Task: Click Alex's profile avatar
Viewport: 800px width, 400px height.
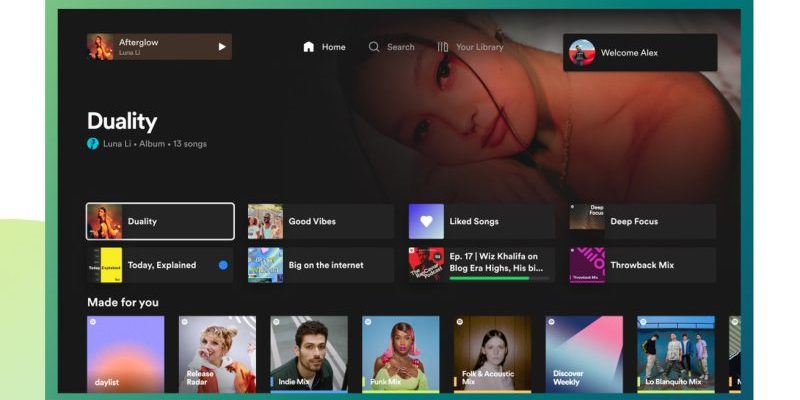Action: (582, 53)
